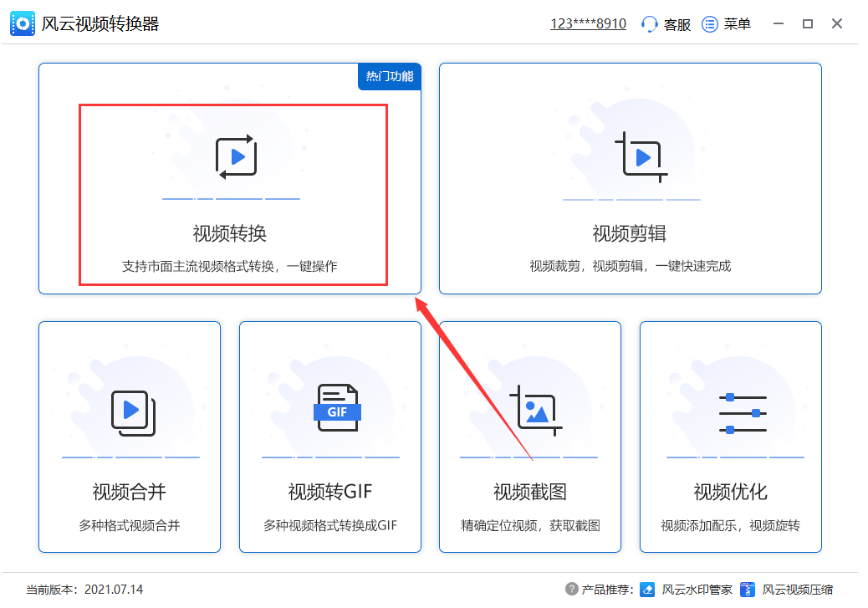This screenshot has width=868, height=608.
Task: Open the 风云水印管家 product link
Action: 696,590
